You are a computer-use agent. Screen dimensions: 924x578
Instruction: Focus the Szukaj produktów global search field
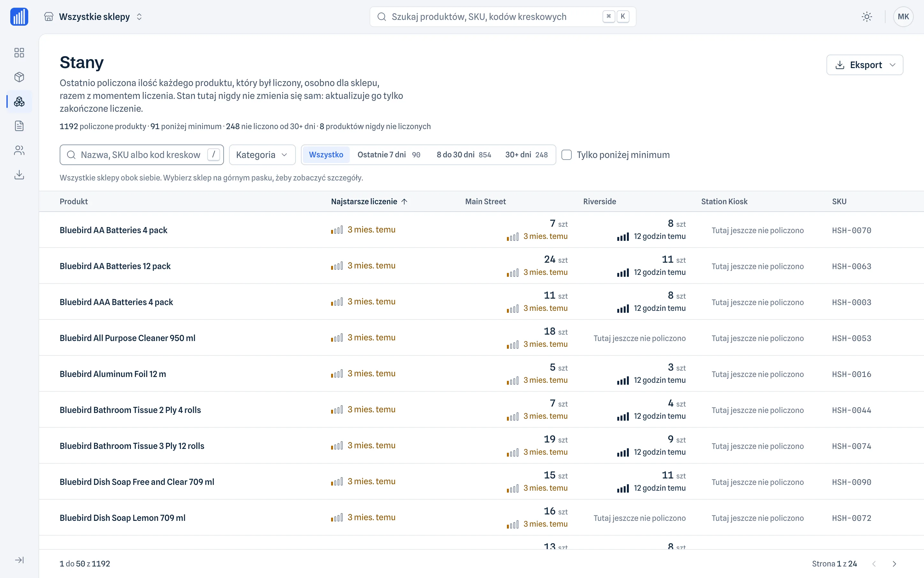pos(503,16)
